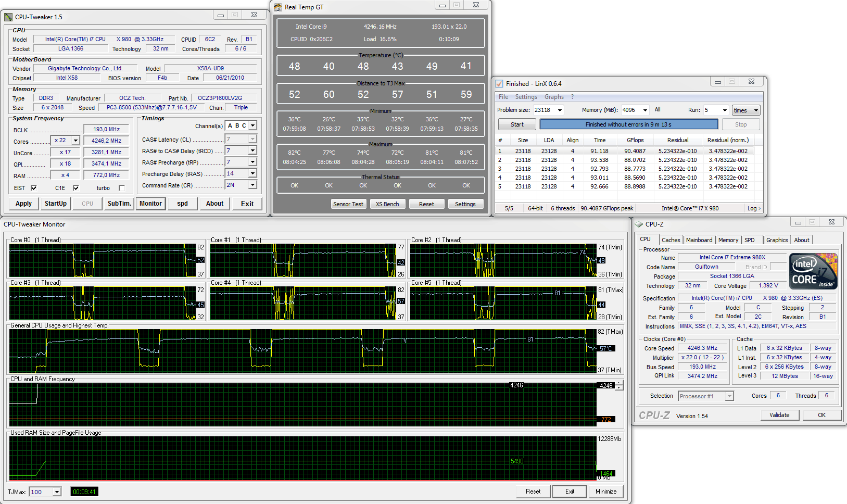Click Apply in CPU-Tweaker

tap(23, 204)
